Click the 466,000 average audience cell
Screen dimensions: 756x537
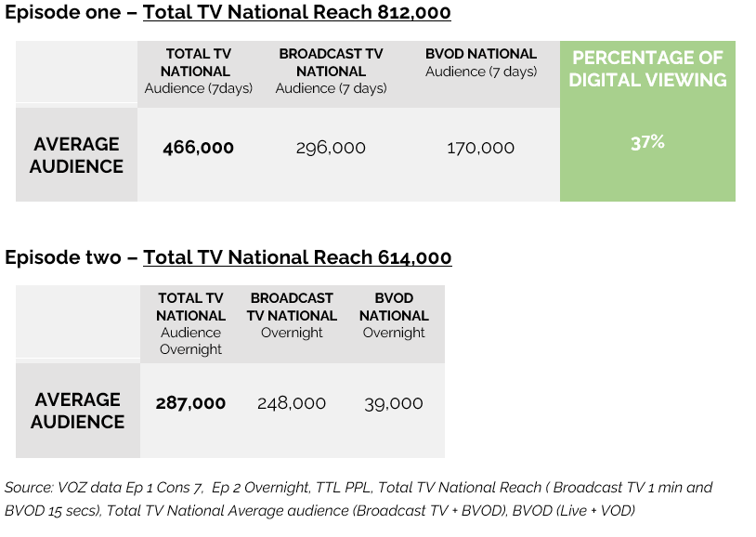[199, 148]
